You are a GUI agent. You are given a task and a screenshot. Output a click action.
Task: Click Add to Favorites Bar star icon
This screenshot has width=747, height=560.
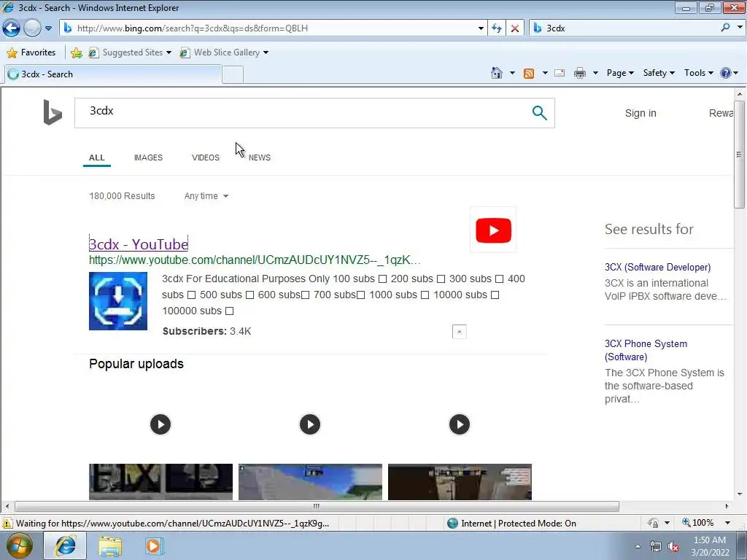pos(76,52)
